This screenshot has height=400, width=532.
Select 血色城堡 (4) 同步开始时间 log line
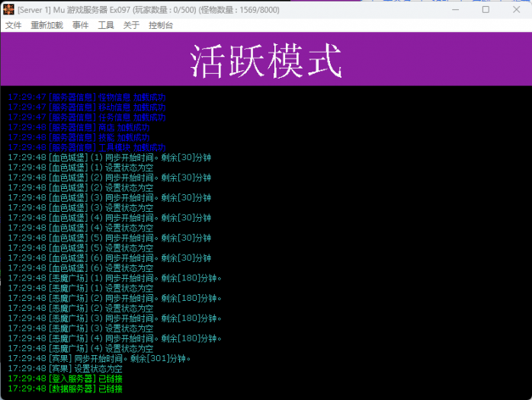click(x=110, y=218)
